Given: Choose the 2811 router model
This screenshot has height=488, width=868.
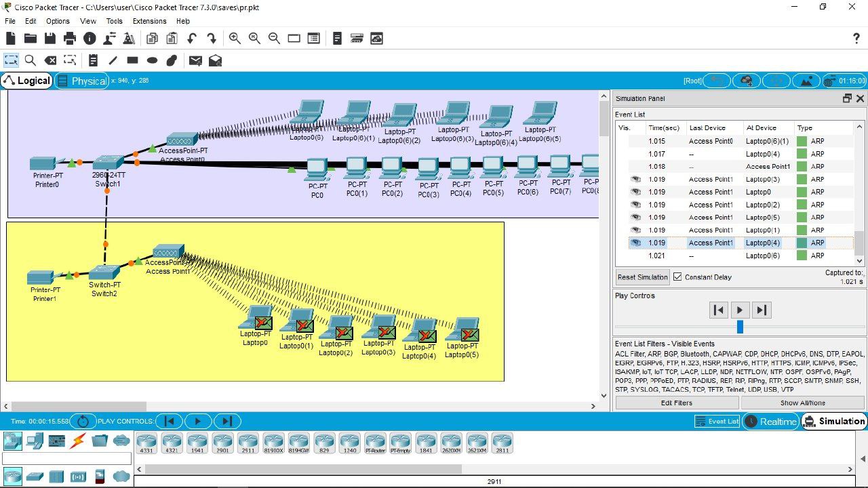Looking at the screenshot, I should pos(502,443).
